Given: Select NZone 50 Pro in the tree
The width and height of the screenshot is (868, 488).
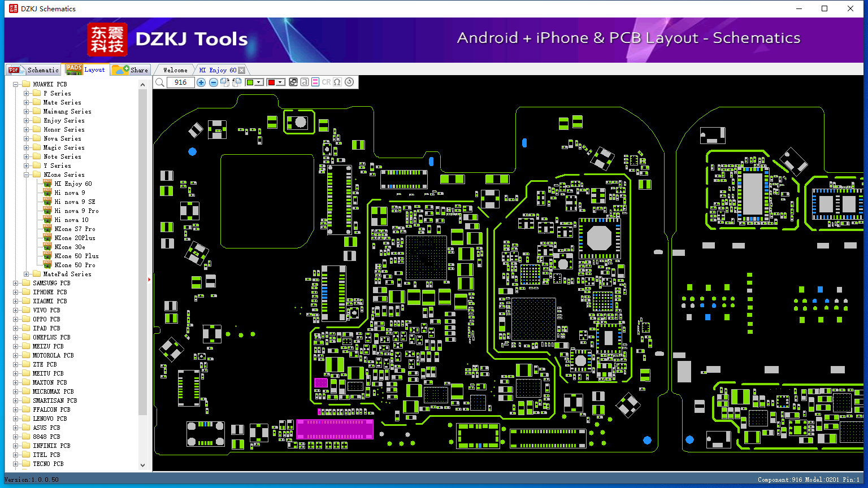Looking at the screenshot, I should tap(75, 265).
